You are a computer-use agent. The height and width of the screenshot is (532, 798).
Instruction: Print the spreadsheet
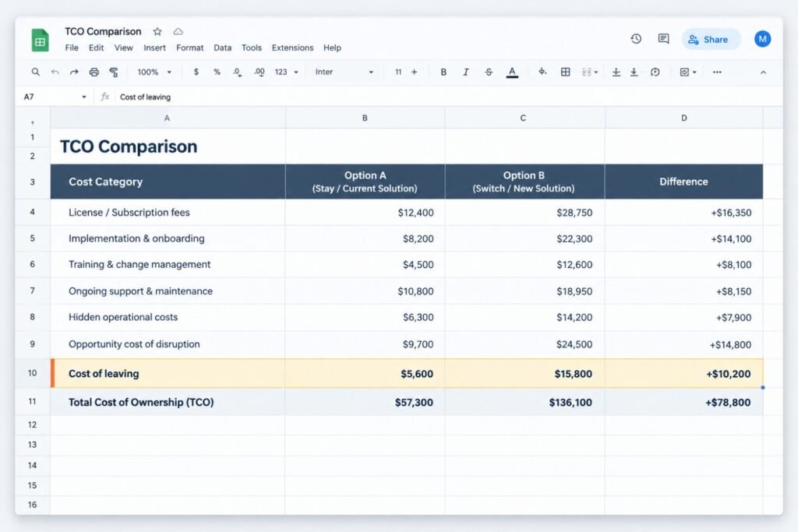pos(94,72)
